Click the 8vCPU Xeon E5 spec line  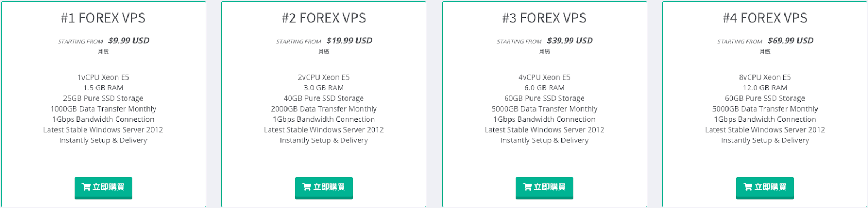[x=765, y=77]
